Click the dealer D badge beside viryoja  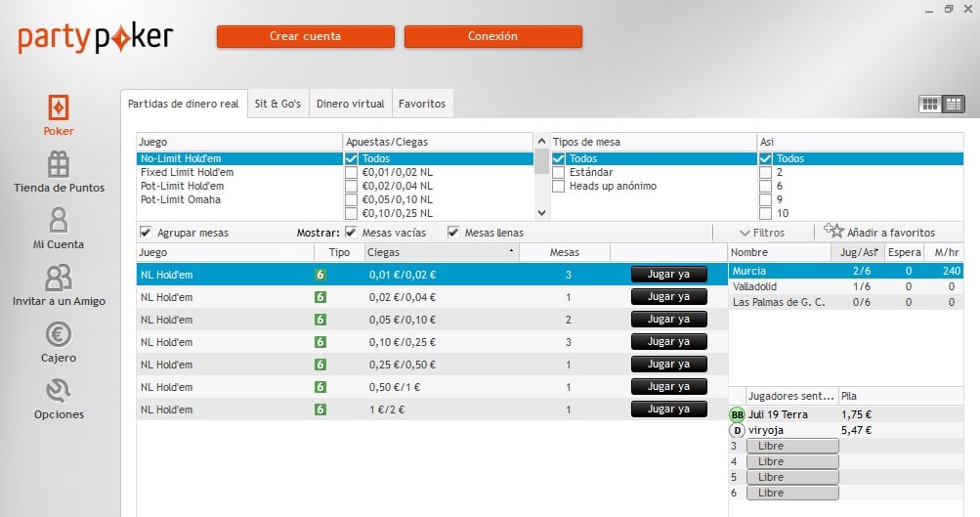click(x=738, y=430)
